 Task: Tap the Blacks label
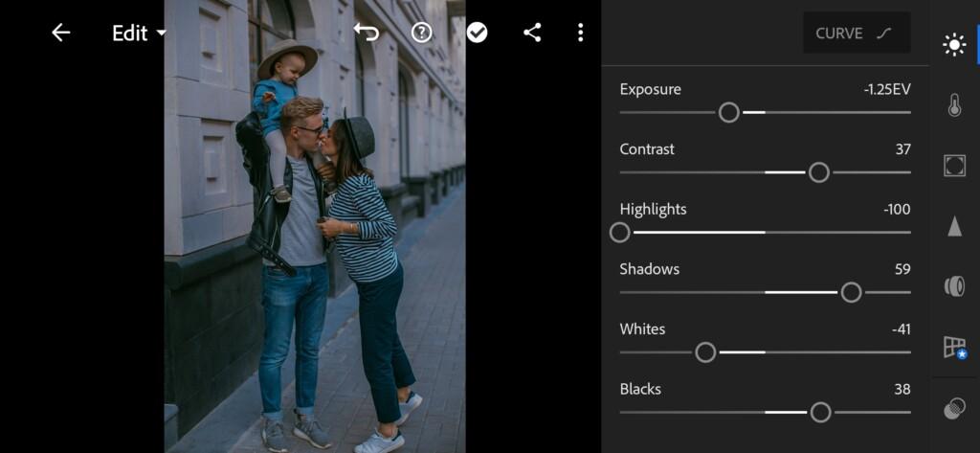click(640, 389)
